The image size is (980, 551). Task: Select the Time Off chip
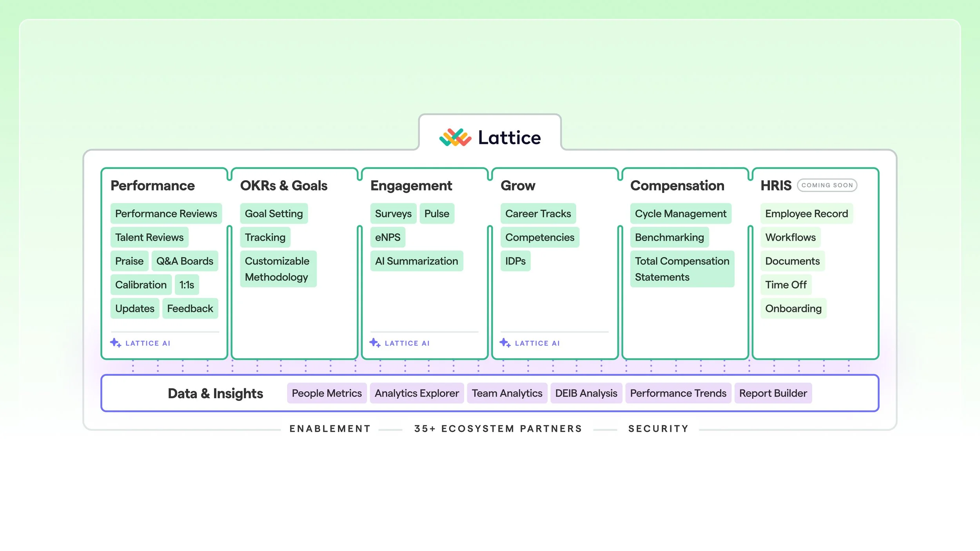(x=786, y=285)
